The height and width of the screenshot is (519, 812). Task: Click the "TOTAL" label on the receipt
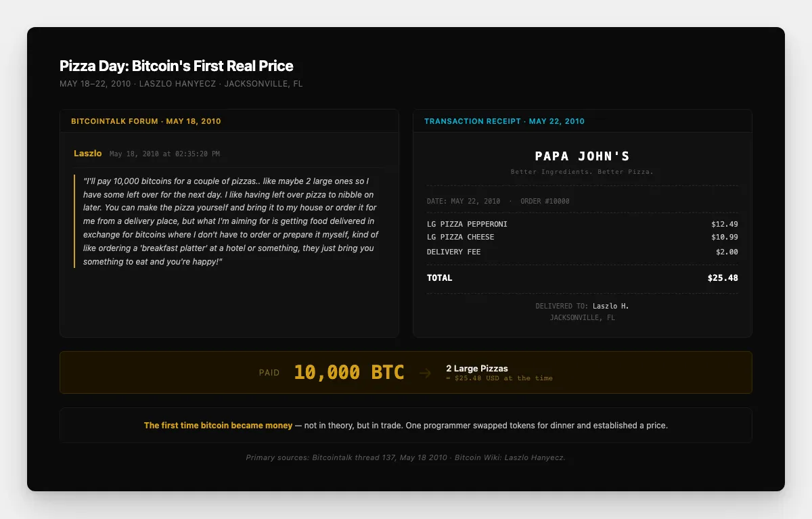pos(440,277)
